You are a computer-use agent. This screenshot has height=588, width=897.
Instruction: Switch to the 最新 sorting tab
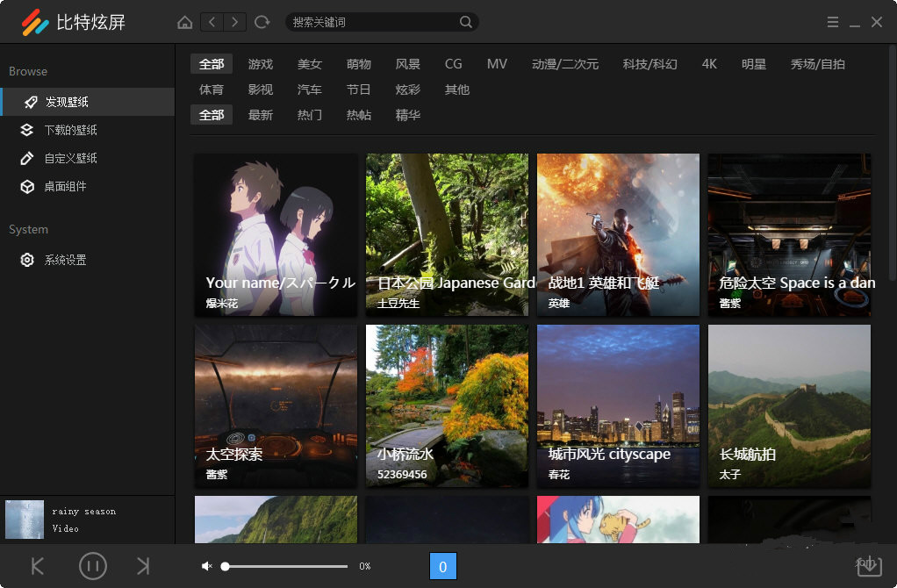[261, 114]
